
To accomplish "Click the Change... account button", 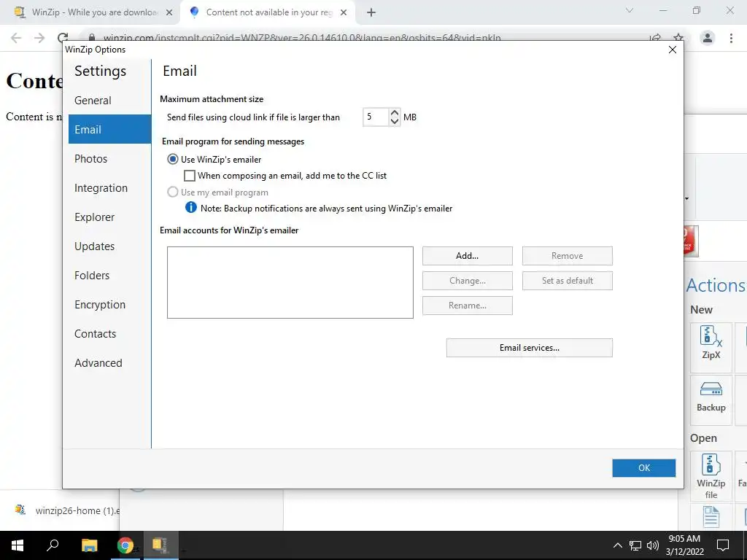I will pyautogui.click(x=468, y=281).
